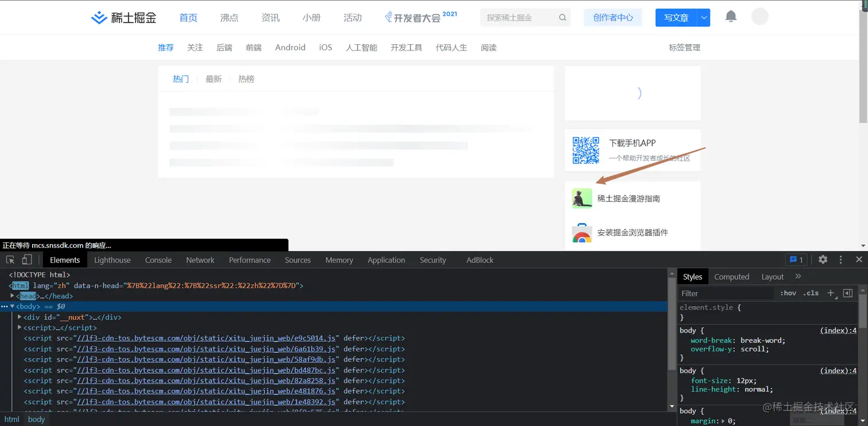Open the AdBlock tab
This screenshot has height=426, width=868.
coord(480,260)
